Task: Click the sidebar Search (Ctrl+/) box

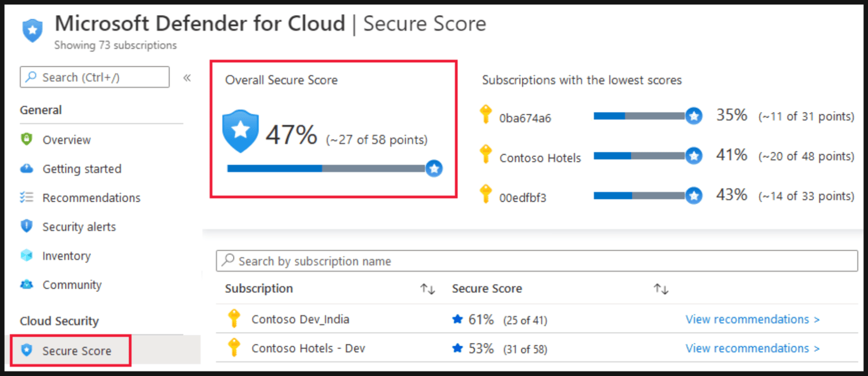Action: pos(95,77)
